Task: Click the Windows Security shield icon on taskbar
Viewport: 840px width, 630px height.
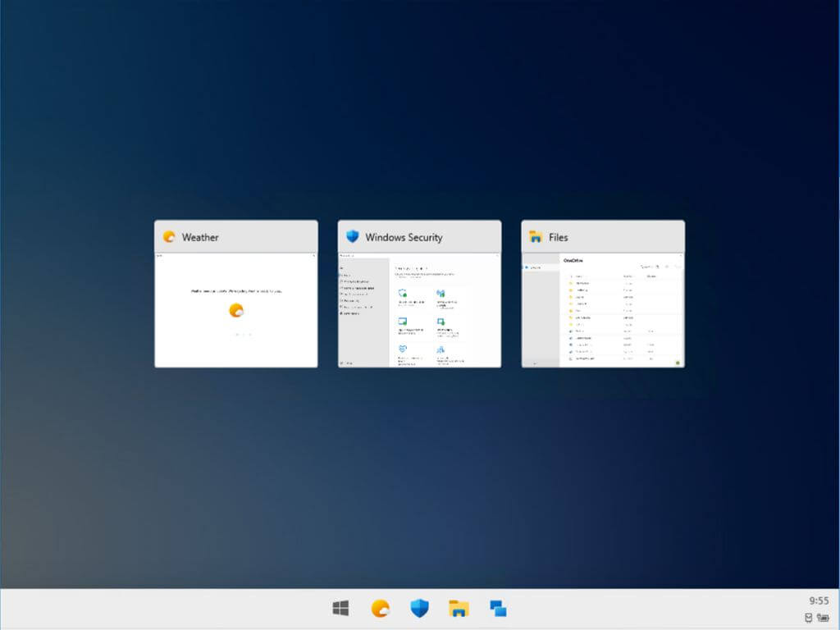Action: click(x=419, y=609)
